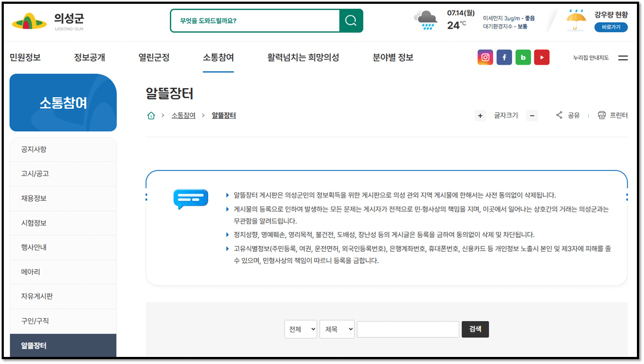Screen dimensions: 644x364
Task: Click the home icon in the breadcrumb
Action: 151,115
